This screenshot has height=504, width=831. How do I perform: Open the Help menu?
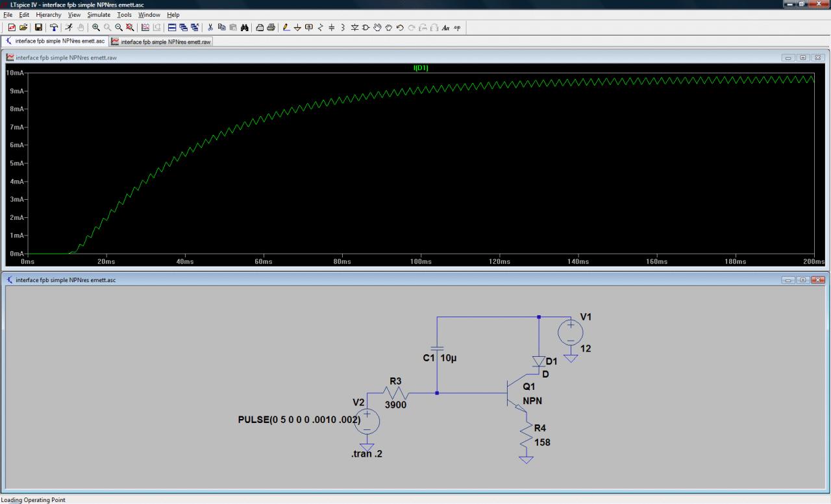click(173, 14)
